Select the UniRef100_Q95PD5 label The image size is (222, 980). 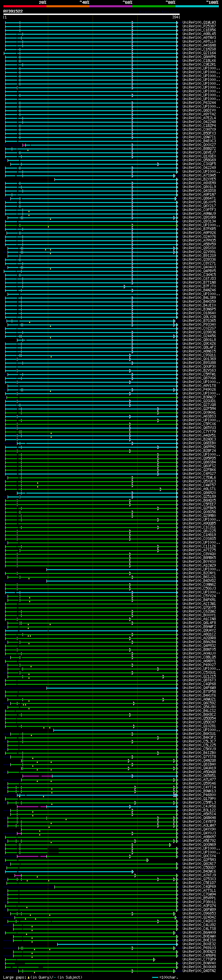click(199, 459)
